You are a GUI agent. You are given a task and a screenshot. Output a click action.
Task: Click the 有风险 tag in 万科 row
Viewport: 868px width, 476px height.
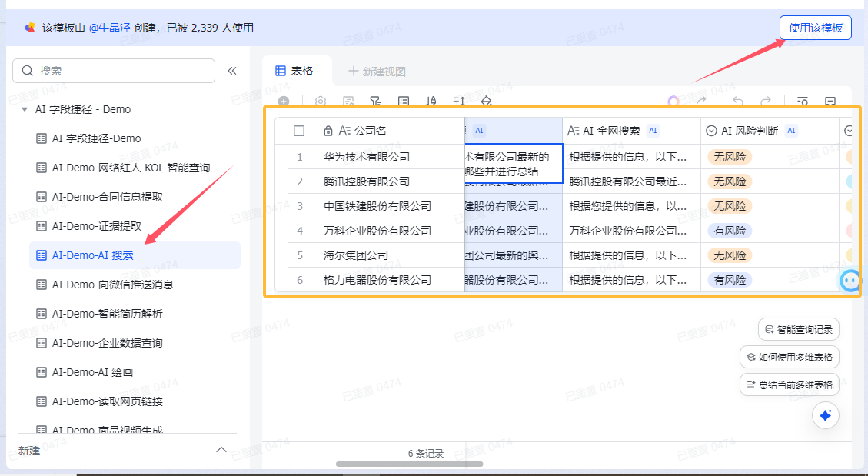tap(730, 231)
